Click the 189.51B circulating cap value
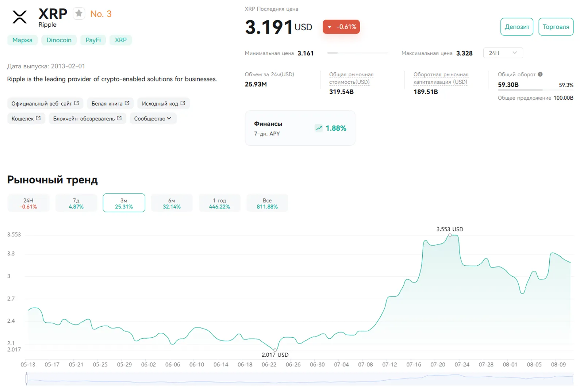Viewport: 584px width, 392px height. [x=426, y=92]
